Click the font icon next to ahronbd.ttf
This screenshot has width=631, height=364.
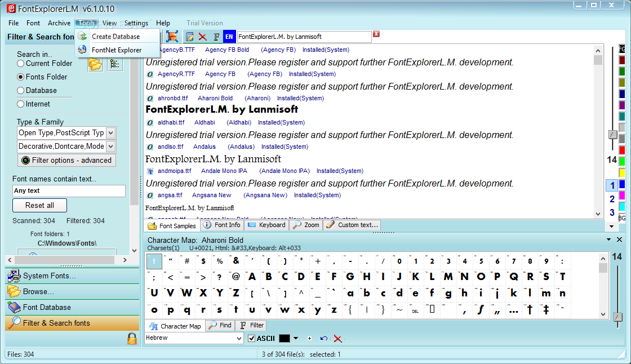(x=150, y=98)
